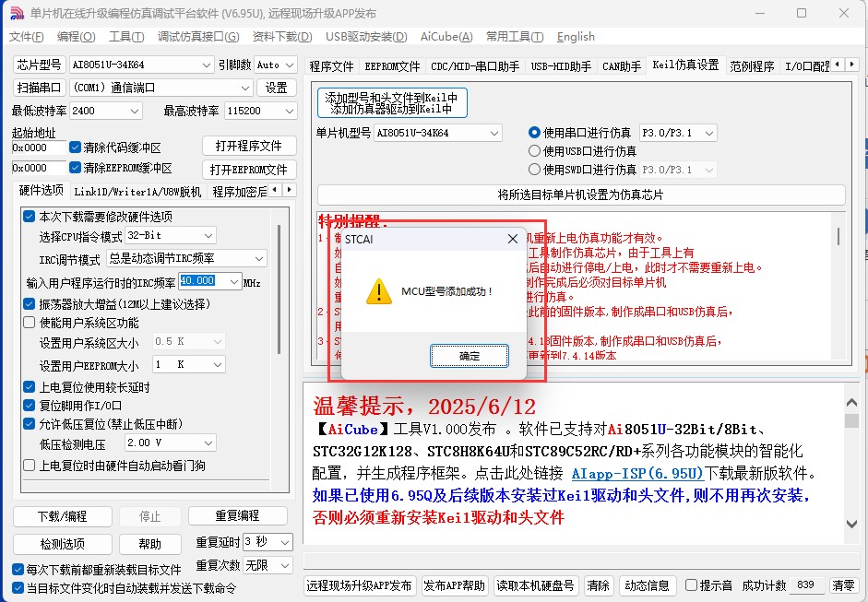Viewport: 868px width, 602px height.
Task: Close the STCAI dialog with X
Action: coord(513,239)
